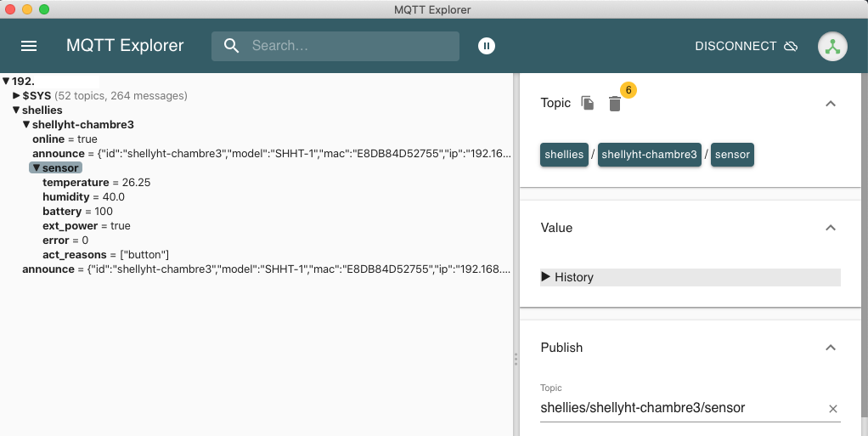Expand the $SYS topic tree
The width and height of the screenshot is (868, 436).
pyautogui.click(x=17, y=96)
